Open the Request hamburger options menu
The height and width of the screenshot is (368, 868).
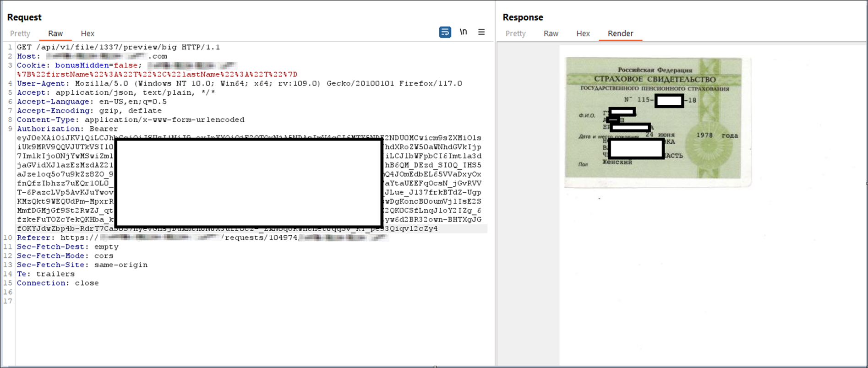481,32
